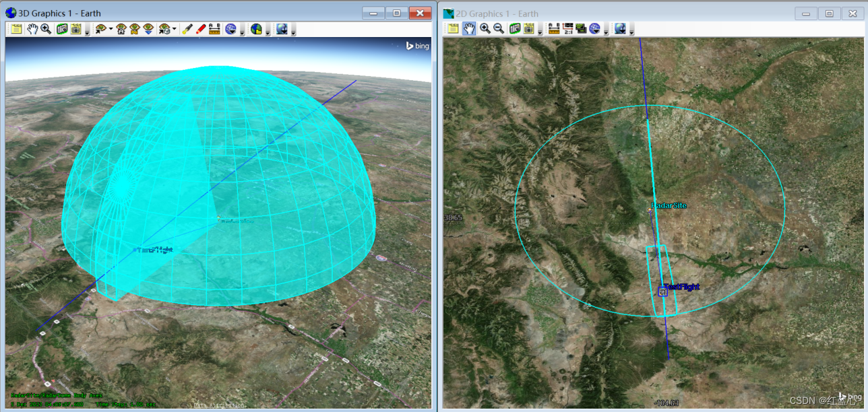The width and height of the screenshot is (868, 412).
Task: Open toolbar options after globe download icon in 2D Graphics
Action: click(x=631, y=31)
